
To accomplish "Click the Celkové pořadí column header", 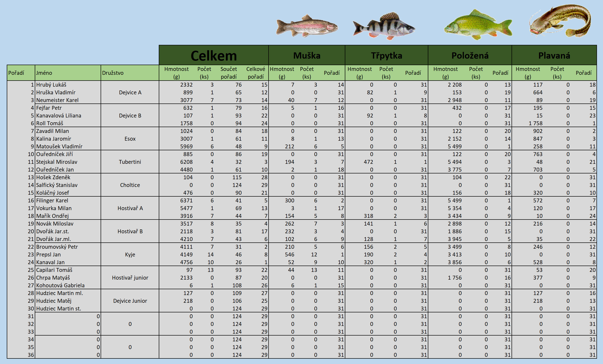I will (x=256, y=73).
